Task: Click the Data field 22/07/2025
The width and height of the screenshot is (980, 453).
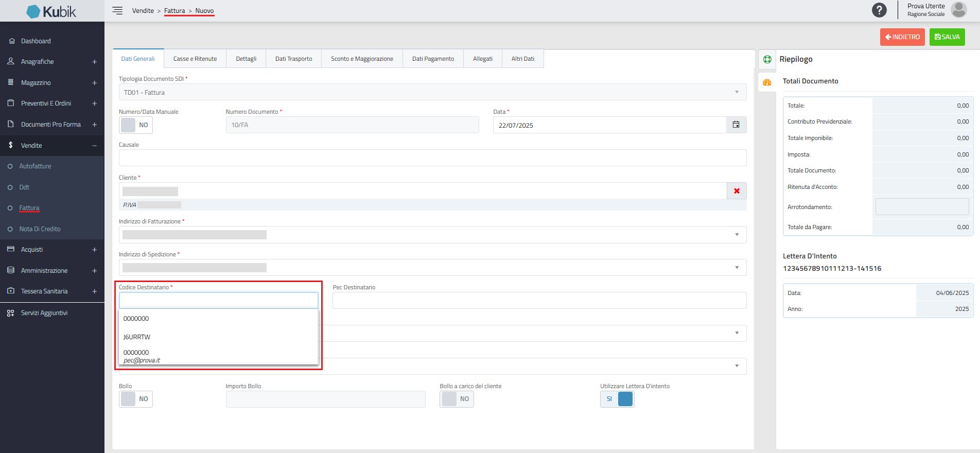Action: coord(609,125)
